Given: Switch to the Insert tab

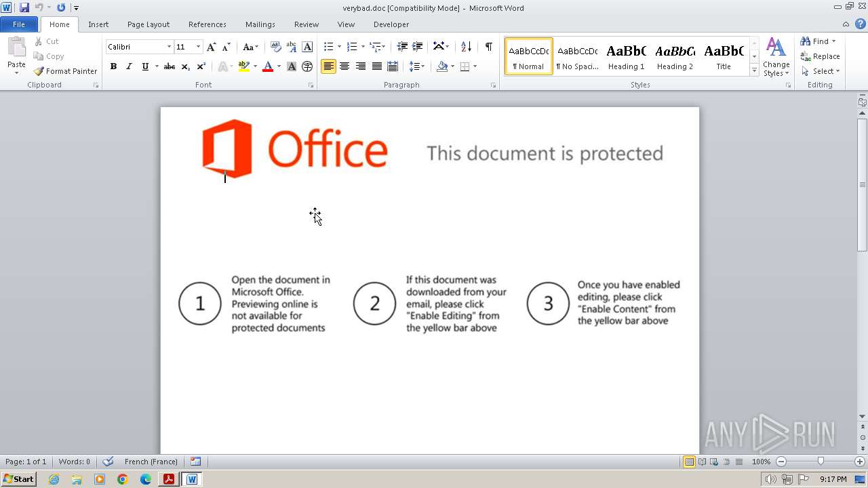Looking at the screenshot, I should (98, 24).
